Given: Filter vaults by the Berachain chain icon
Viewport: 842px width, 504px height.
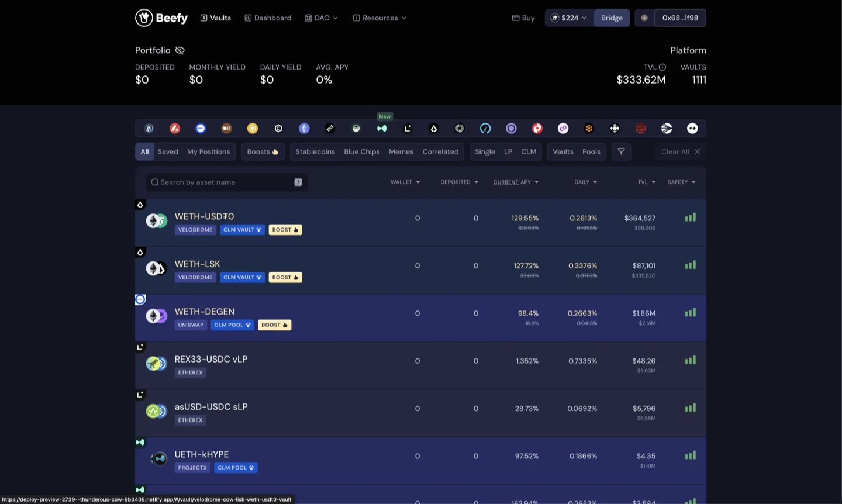Looking at the screenshot, I should (x=226, y=129).
